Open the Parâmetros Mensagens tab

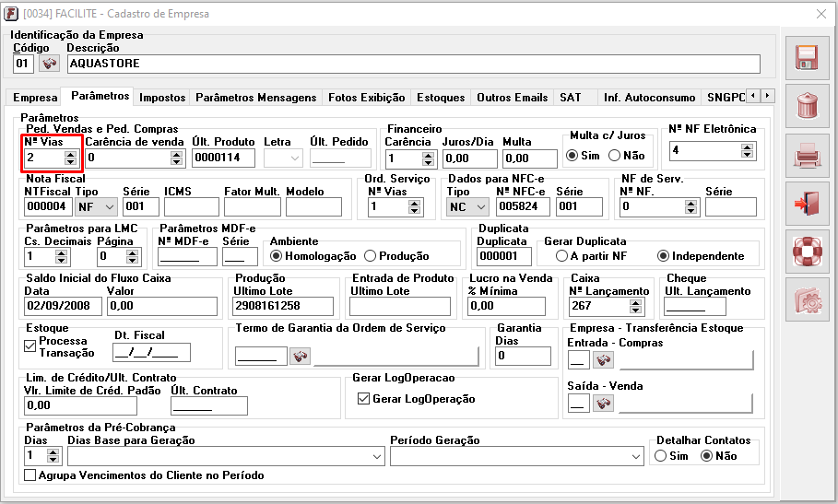(256, 98)
